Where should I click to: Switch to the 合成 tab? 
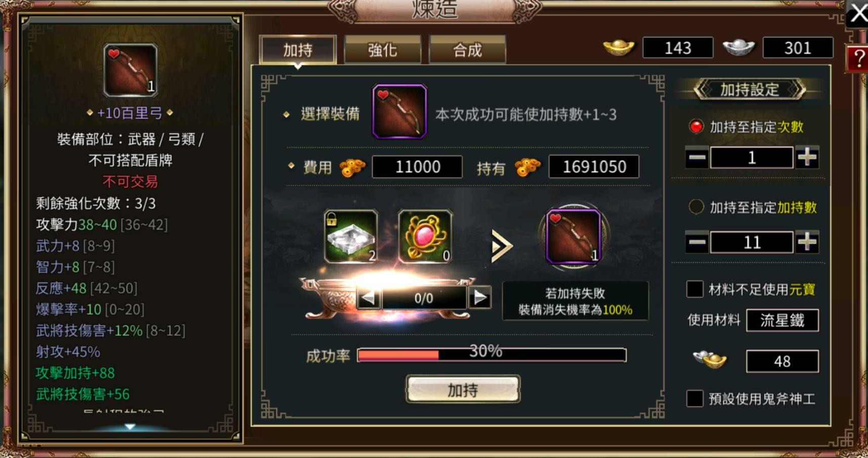click(x=467, y=50)
